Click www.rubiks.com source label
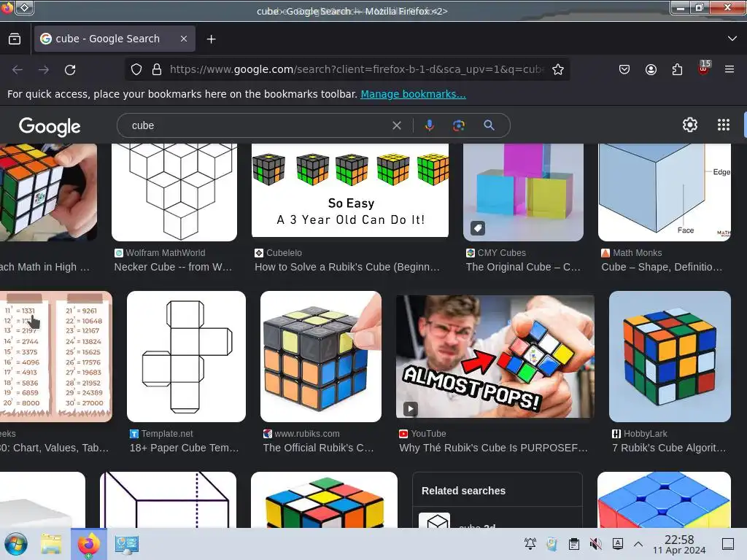The height and width of the screenshot is (560, 747). tap(307, 434)
